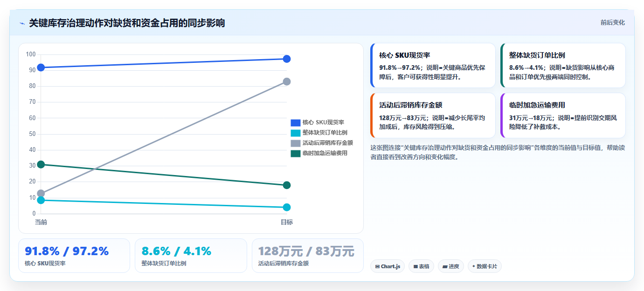Click the 100 y-axis tick label
The width and height of the screenshot is (644, 291).
31,54
